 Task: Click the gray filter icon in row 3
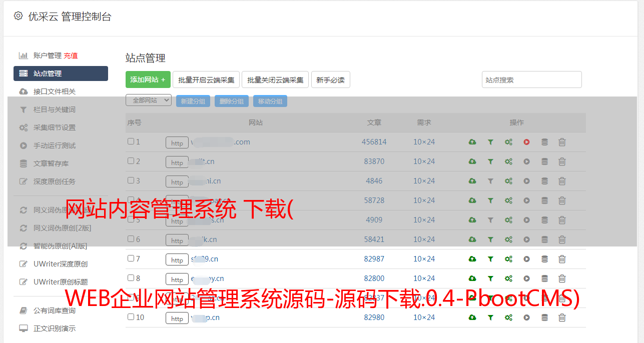[490, 181]
